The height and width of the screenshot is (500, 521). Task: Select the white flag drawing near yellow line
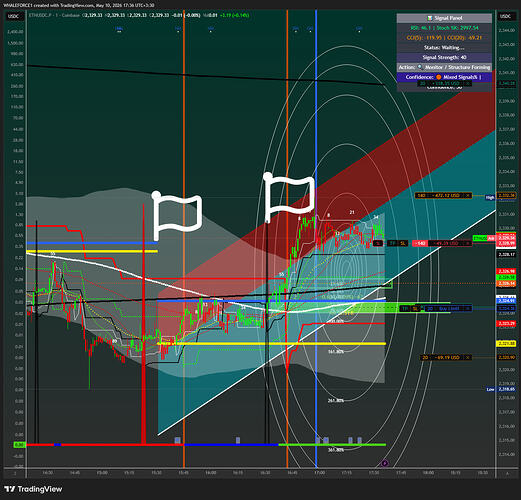(177, 215)
